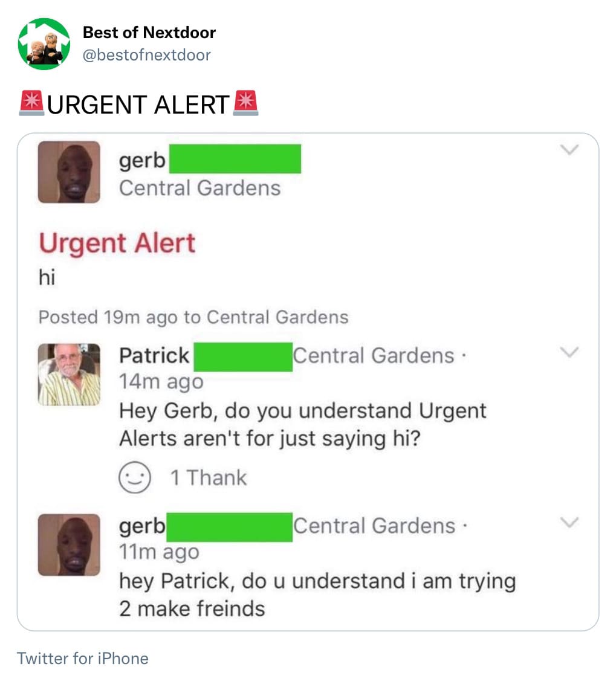This screenshot has width=616, height=687.
Task: Click the 1 Thank count text
Action: (209, 477)
